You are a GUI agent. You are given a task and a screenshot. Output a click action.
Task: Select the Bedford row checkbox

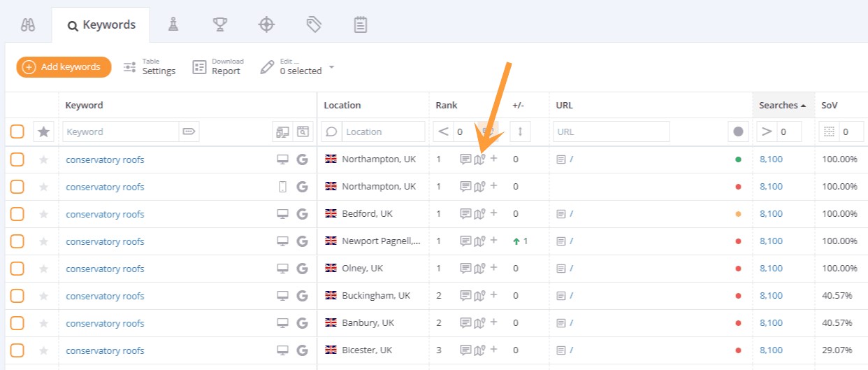17,214
